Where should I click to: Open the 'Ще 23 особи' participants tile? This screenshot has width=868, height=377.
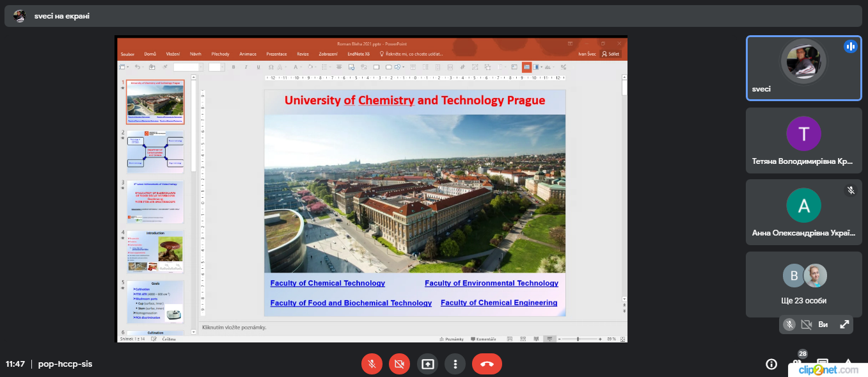804,284
